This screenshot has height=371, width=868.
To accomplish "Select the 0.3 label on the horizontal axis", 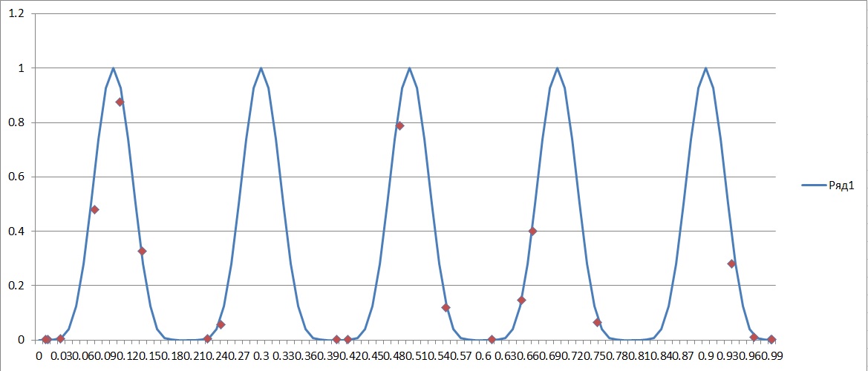I will click(261, 356).
